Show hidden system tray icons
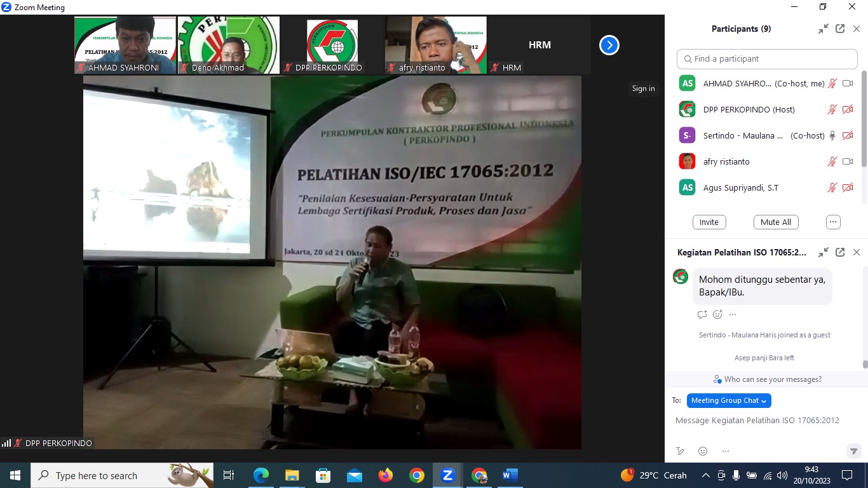This screenshot has width=868, height=488. coord(706,475)
